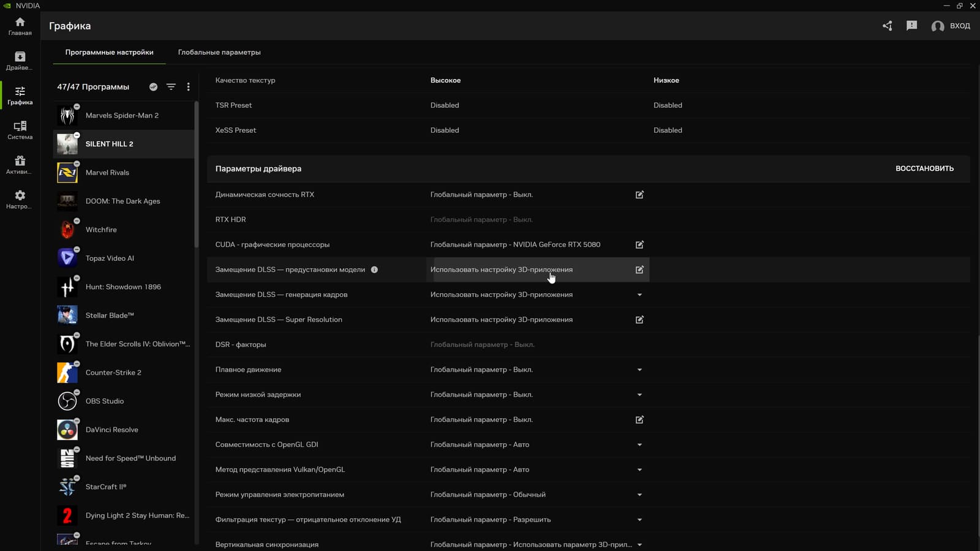This screenshot has width=980, height=551.
Task: Open the Главная home section
Action: tap(20, 26)
